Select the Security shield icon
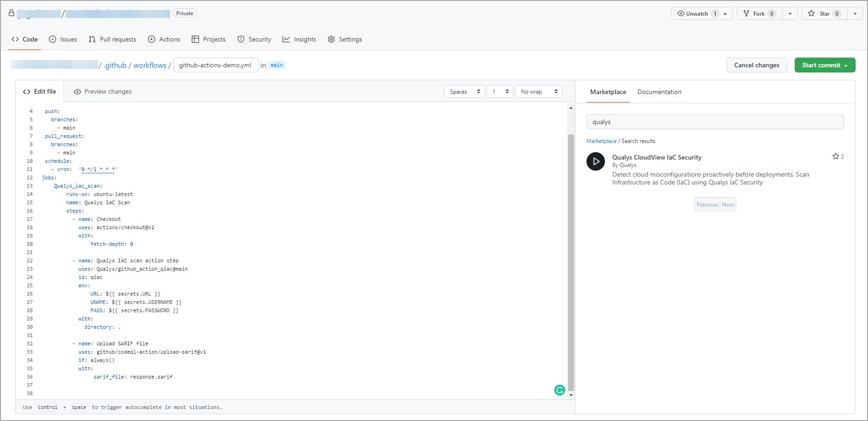 [241, 39]
